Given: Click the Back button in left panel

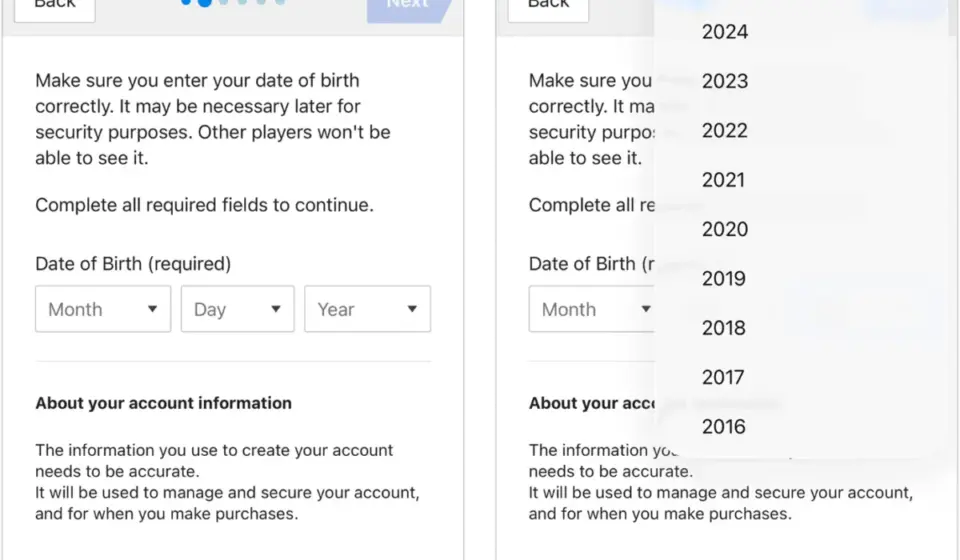Looking at the screenshot, I should [54, 6].
